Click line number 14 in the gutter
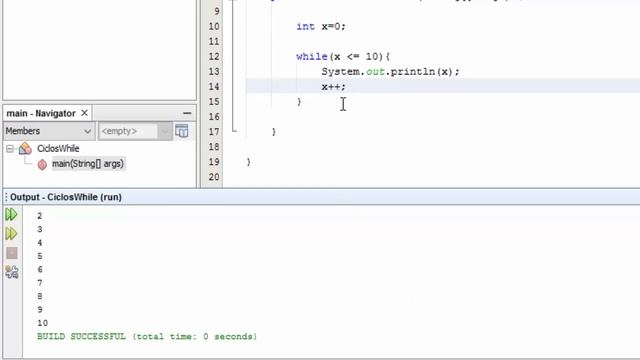640x360 pixels. [214, 87]
